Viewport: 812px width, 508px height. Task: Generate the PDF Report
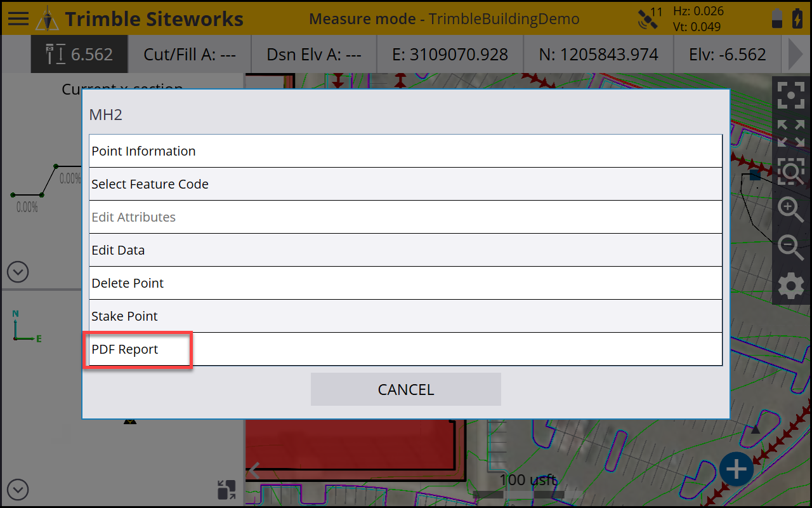point(405,349)
